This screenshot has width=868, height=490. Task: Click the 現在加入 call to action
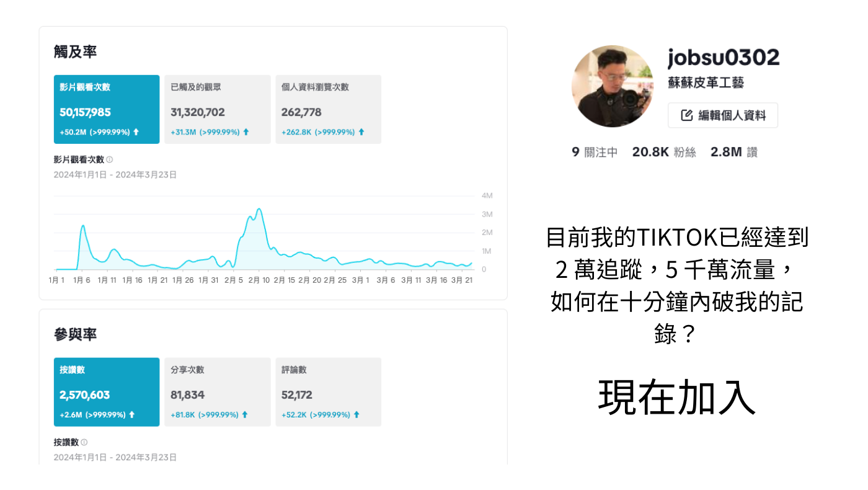(x=677, y=397)
